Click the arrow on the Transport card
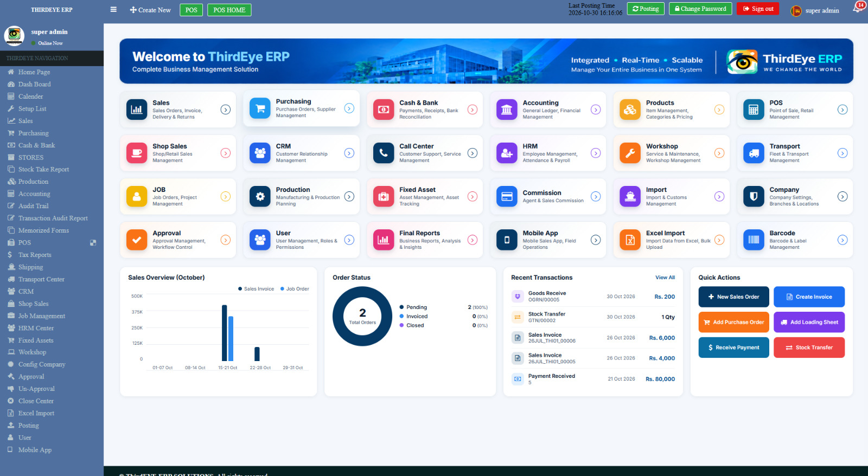The height and width of the screenshot is (476, 868). (843, 153)
